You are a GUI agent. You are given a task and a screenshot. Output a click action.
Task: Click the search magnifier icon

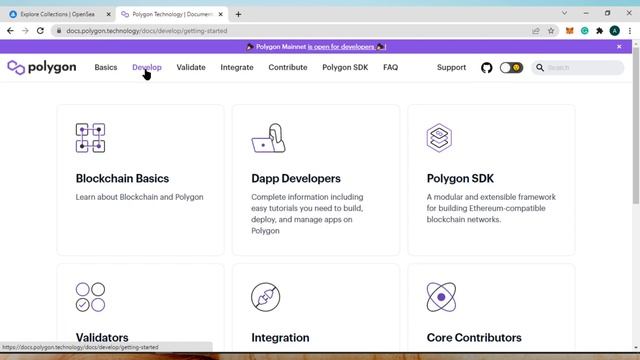tap(540, 68)
